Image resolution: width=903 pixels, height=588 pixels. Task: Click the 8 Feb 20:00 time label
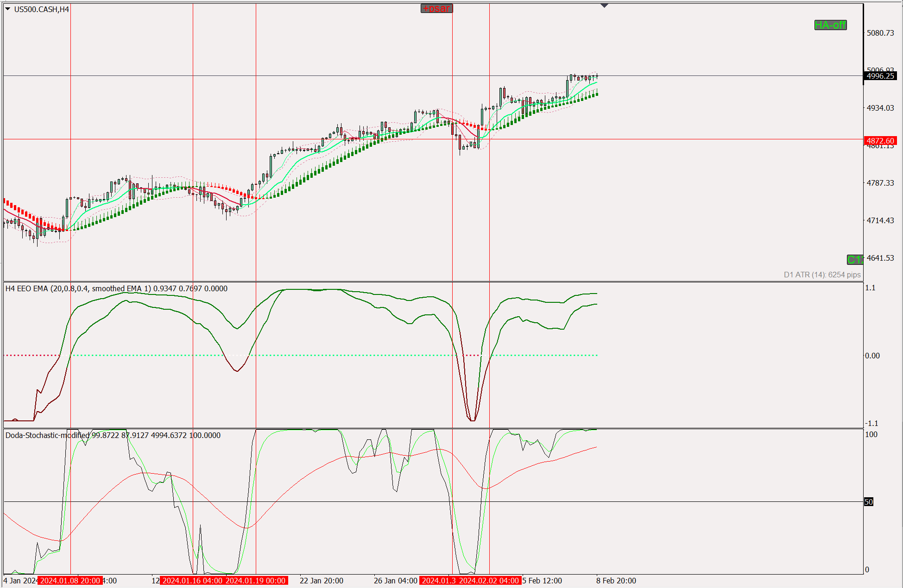616,581
